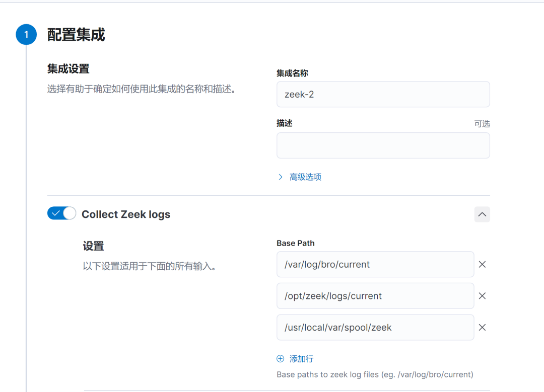Click the 设置 subsection title

[x=93, y=246]
